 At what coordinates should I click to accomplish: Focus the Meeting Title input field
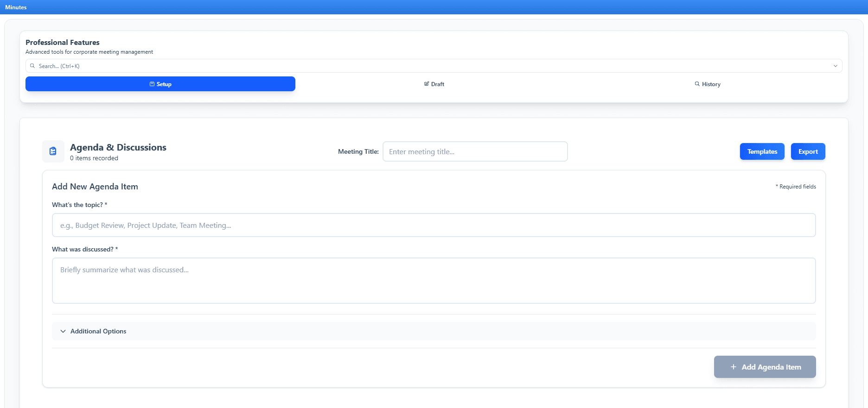coord(475,151)
